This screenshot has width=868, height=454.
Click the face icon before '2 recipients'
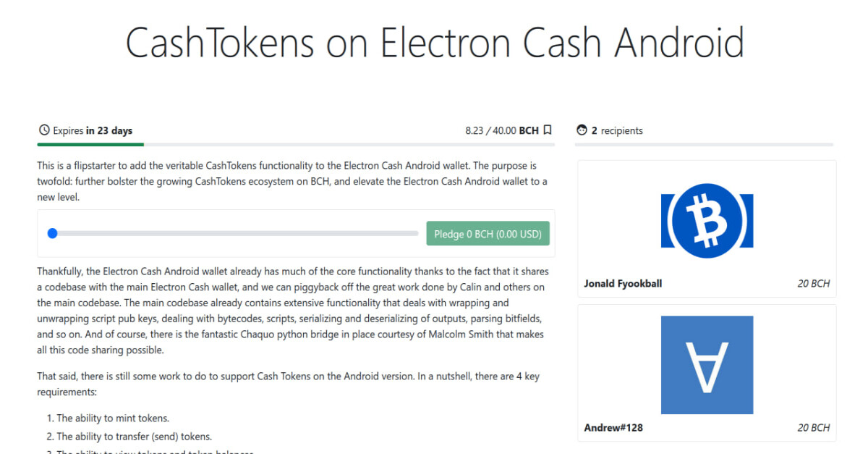coord(582,130)
